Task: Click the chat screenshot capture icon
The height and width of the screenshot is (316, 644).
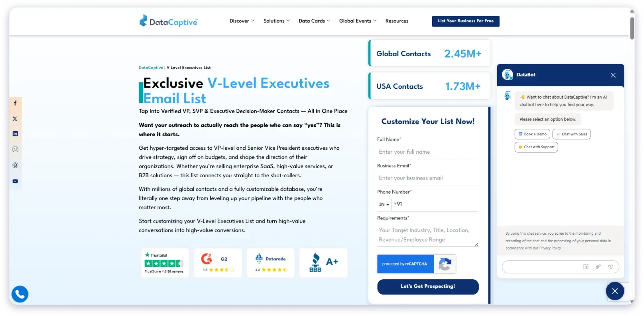Action: tap(586, 267)
